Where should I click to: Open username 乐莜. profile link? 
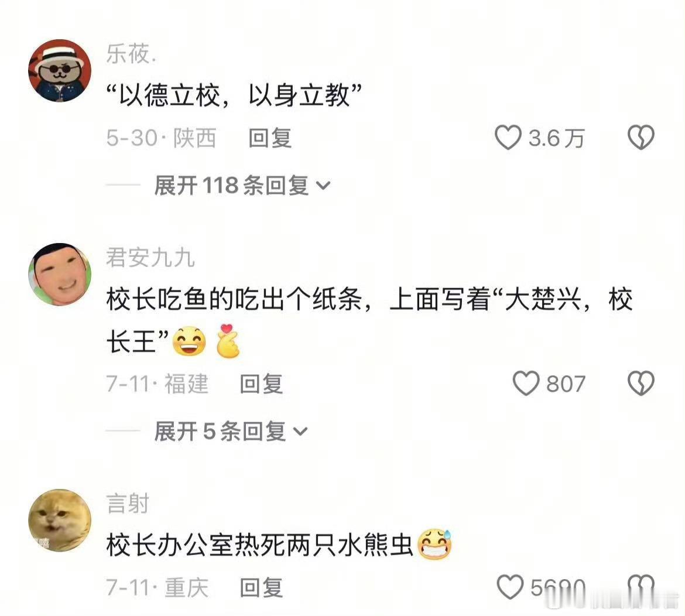click(131, 54)
